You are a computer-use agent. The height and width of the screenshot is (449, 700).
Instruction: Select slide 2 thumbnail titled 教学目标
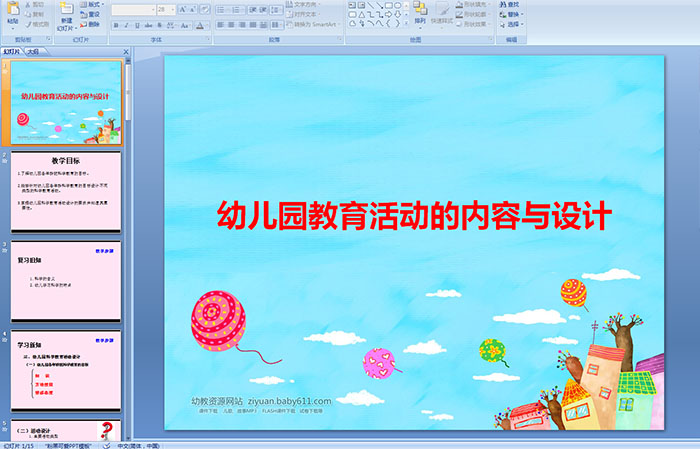(66, 192)
